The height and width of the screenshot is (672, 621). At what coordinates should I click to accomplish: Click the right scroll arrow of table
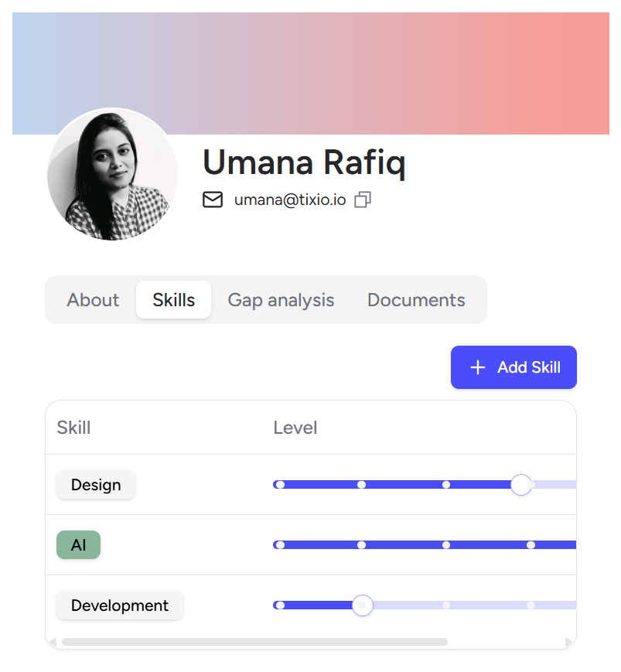pos(569,642)
